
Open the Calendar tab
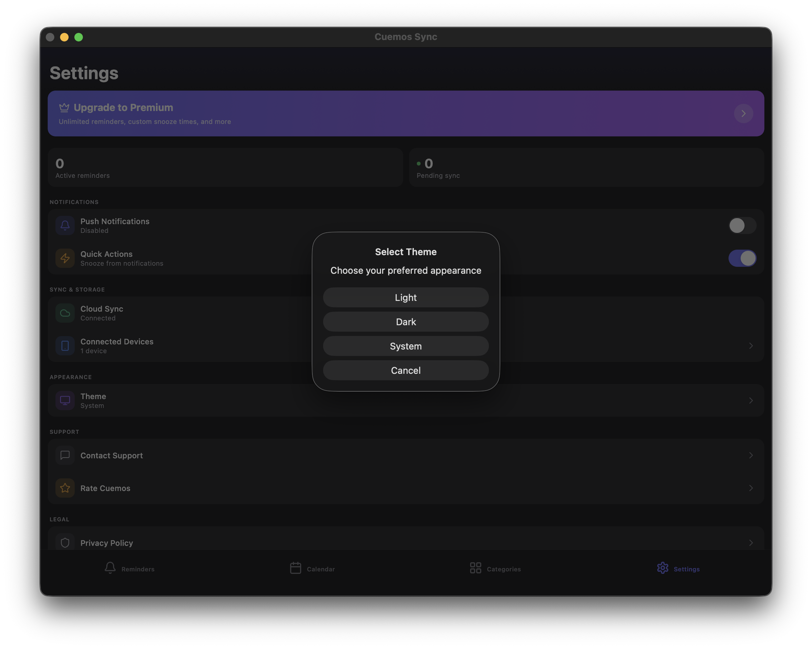point(312,568)
